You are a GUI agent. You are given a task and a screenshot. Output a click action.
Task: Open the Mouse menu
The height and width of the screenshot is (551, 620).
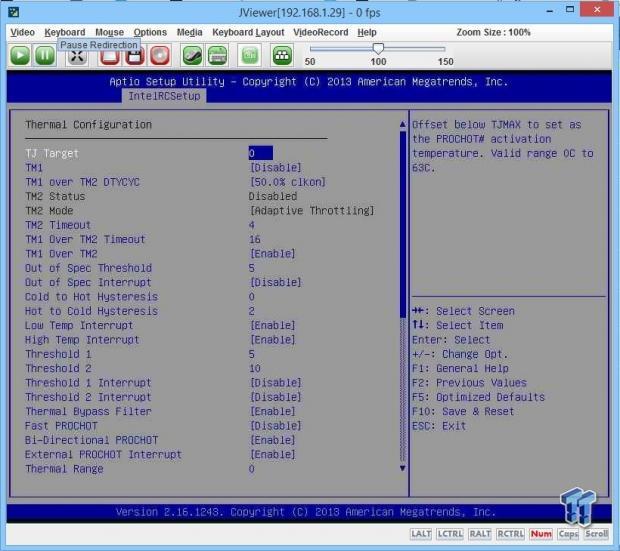(x=110, y=32)
